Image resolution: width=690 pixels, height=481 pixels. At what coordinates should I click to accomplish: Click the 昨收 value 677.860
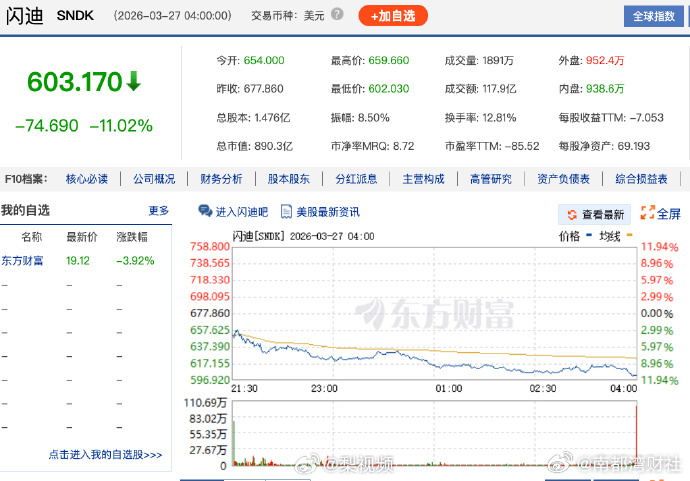264,89
